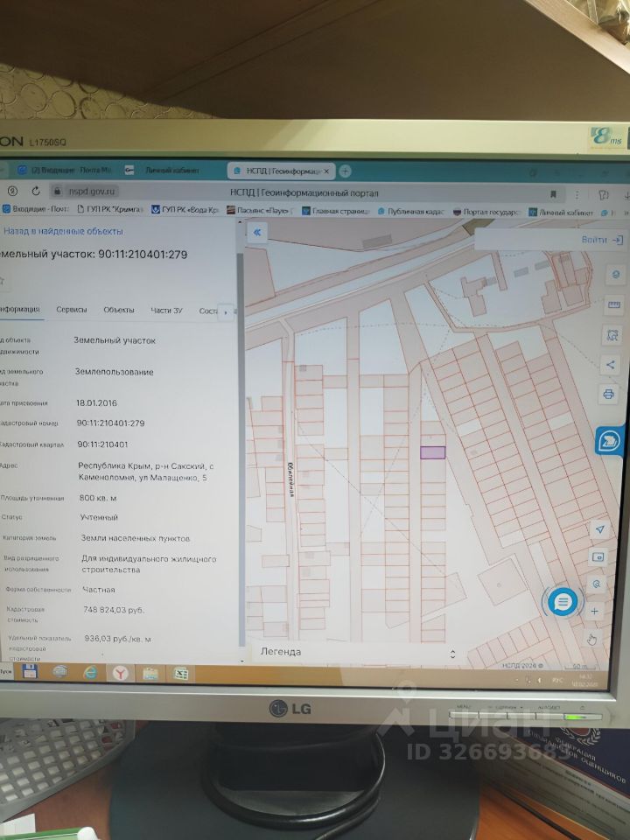This screenshot has width=630, height=840.
Task: Click the geolocation arrow button
Action: tap(600, 529)
